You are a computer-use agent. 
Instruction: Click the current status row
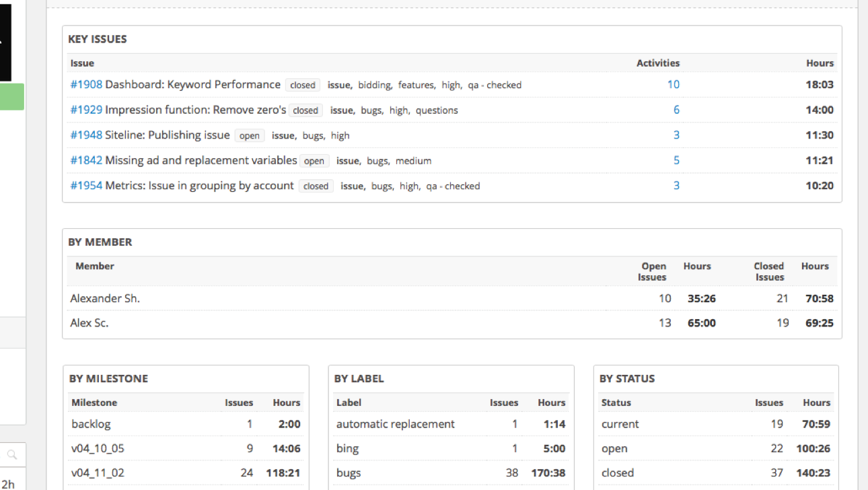(716, 424)
